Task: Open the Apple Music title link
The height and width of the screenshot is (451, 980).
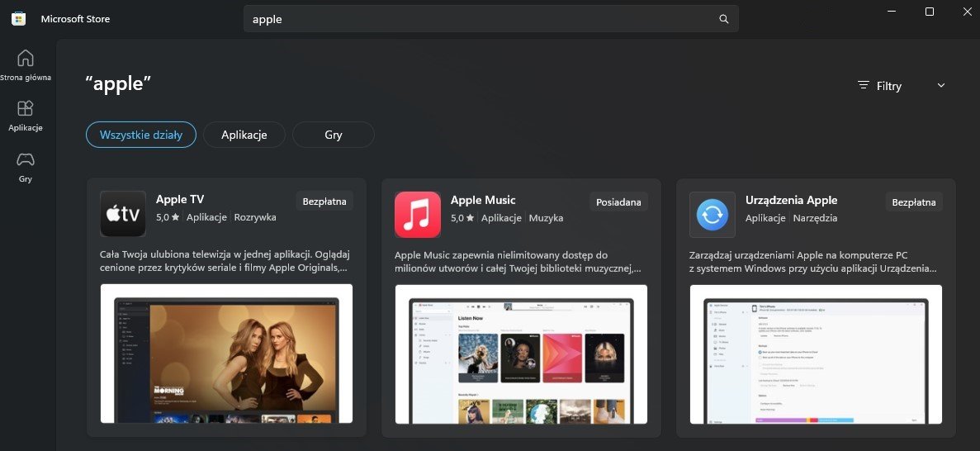Action: pyautogui.click(x=483, y=200)
